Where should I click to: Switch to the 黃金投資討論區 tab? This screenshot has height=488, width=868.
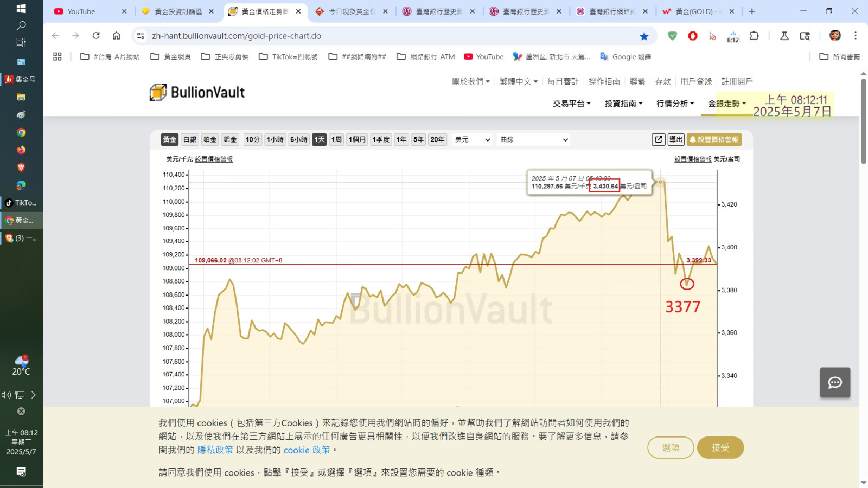click(x=177, y=11)
